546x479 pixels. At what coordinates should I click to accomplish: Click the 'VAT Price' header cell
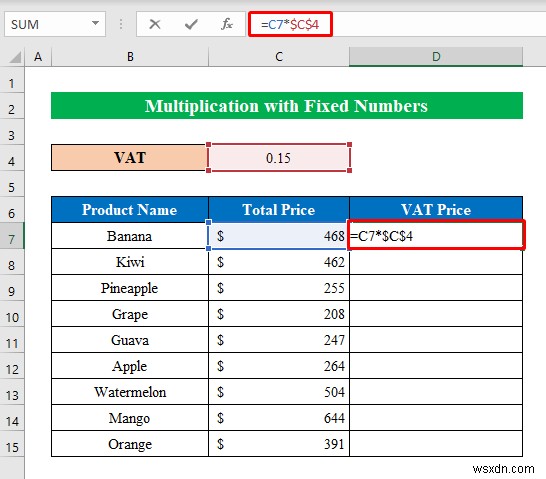coord(436,210)
